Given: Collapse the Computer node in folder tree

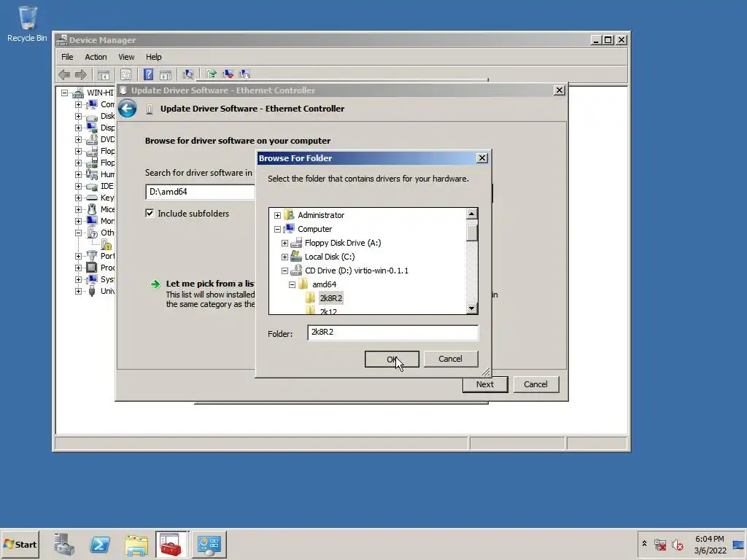Looking at the screenshot, I should pyautogui.click(x=277, y=229).
